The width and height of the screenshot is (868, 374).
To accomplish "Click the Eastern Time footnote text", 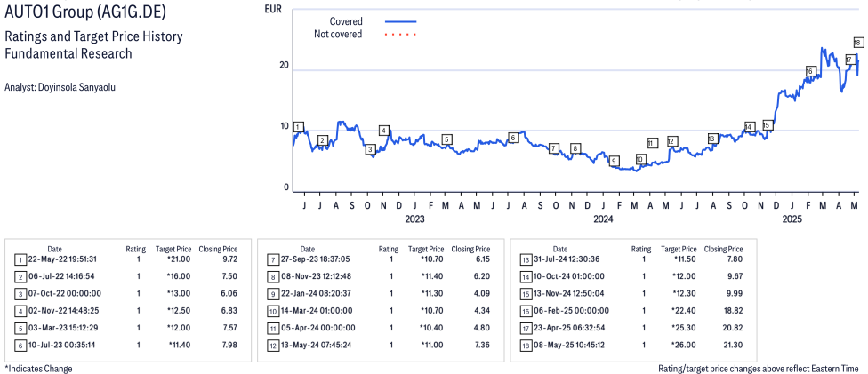I will coord(759,369).
